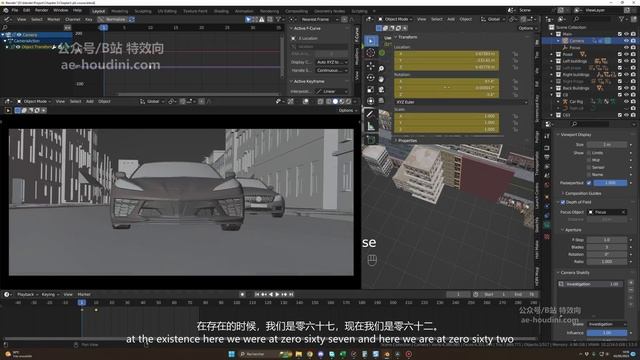640x360 pixels.
Task: Click the F-Stop value field
Action: 607,240
